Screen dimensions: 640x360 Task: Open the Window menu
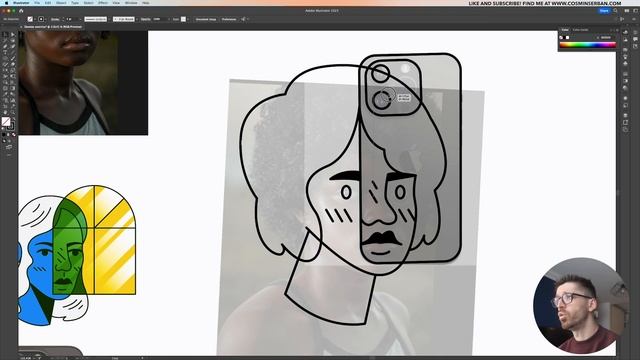pos(131,3)
